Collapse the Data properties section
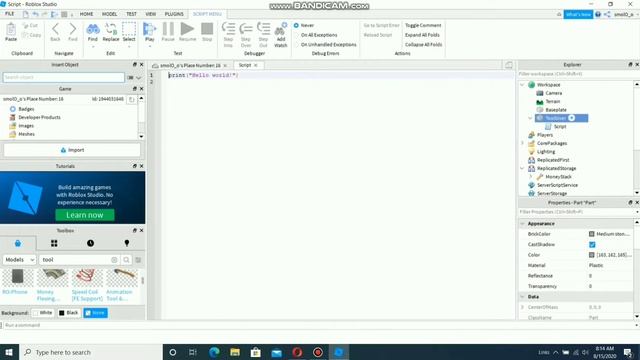 [522, 297]
